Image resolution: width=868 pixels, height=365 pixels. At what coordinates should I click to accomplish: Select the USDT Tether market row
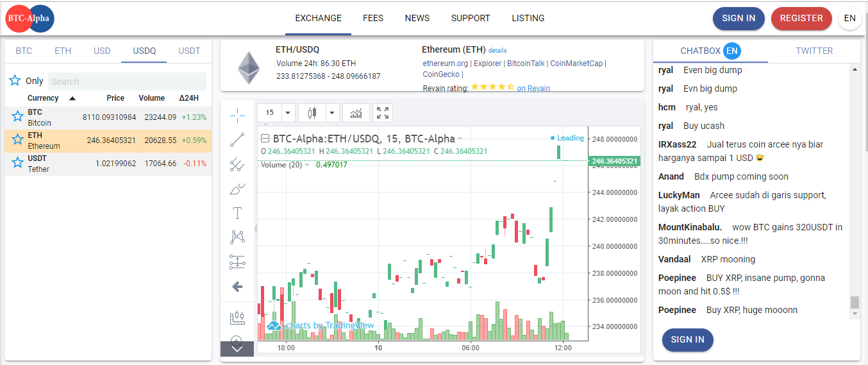pos(108,164)
